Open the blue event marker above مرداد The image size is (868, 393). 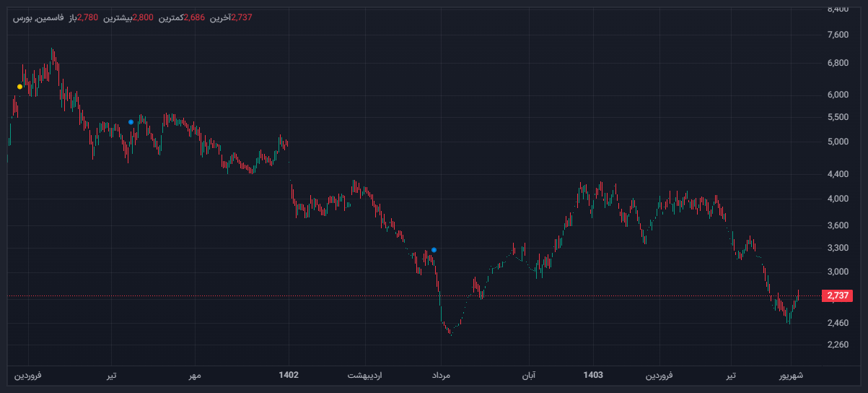tap(434, 250)
